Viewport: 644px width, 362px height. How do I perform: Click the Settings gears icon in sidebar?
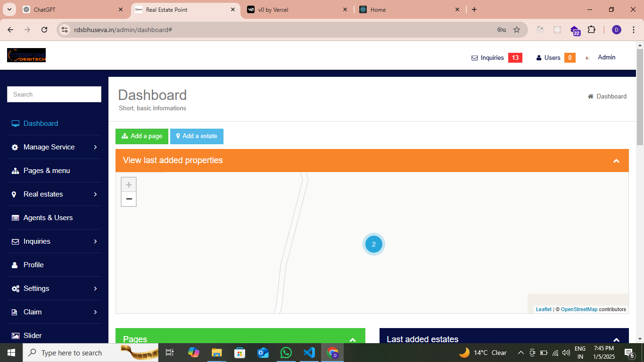pos(15,288)
